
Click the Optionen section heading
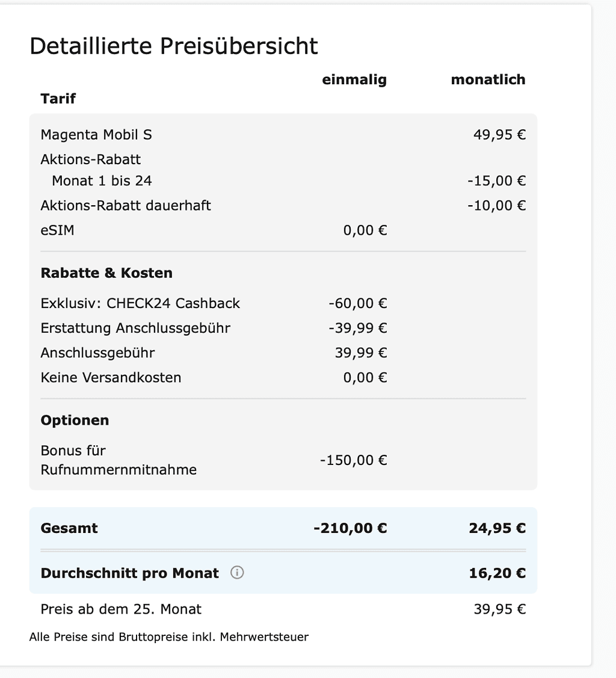pos(75,420)
